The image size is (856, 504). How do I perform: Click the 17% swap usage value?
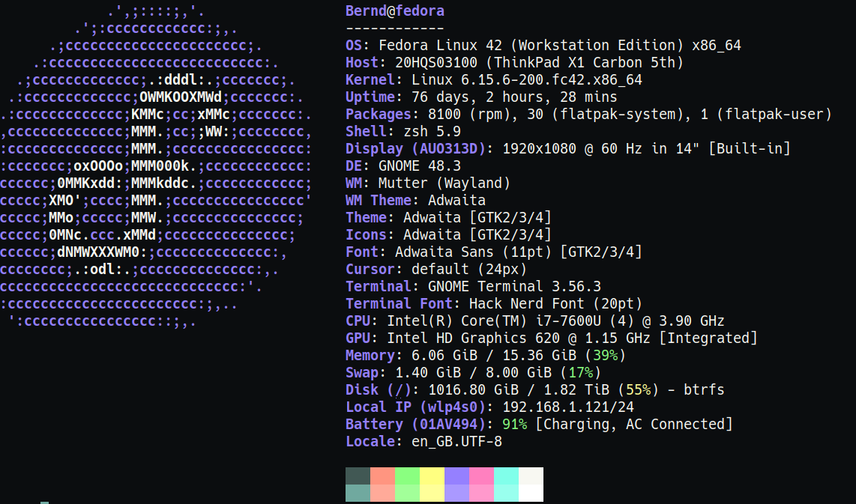[580, 373]
